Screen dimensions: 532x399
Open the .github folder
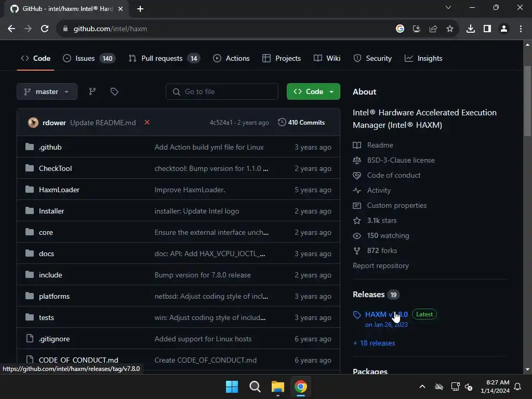50,147
